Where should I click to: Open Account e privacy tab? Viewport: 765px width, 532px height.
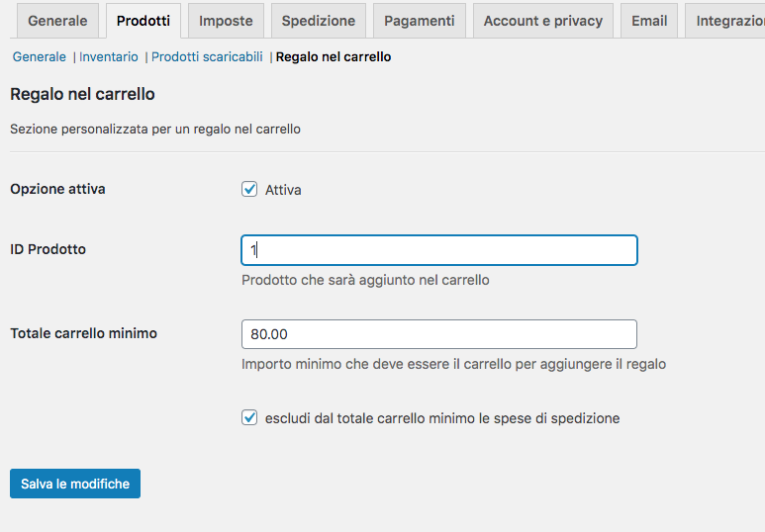pyautogui.click(x=543, y=21)
